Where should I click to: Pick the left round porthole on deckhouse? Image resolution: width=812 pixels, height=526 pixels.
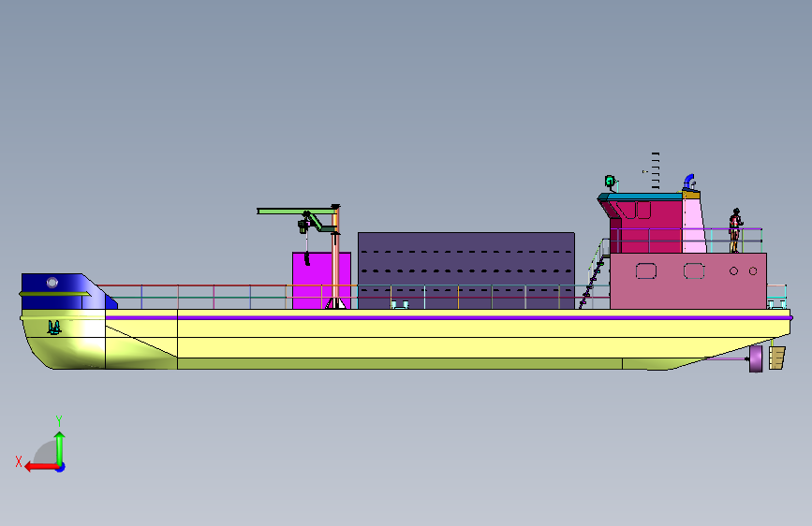pos(733,270)
